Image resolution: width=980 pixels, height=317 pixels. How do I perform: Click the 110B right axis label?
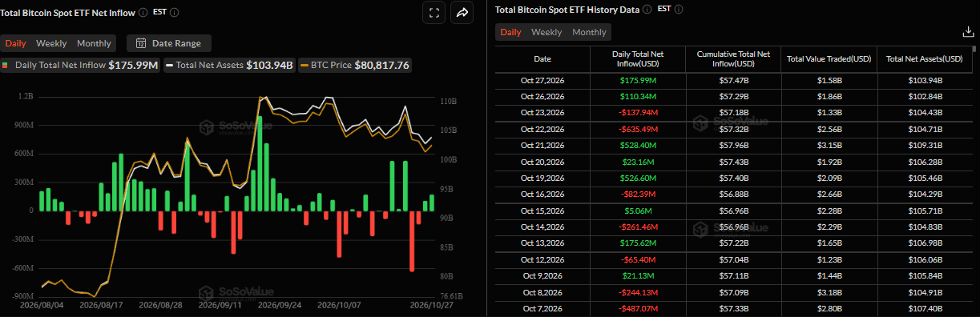point(448,102)
